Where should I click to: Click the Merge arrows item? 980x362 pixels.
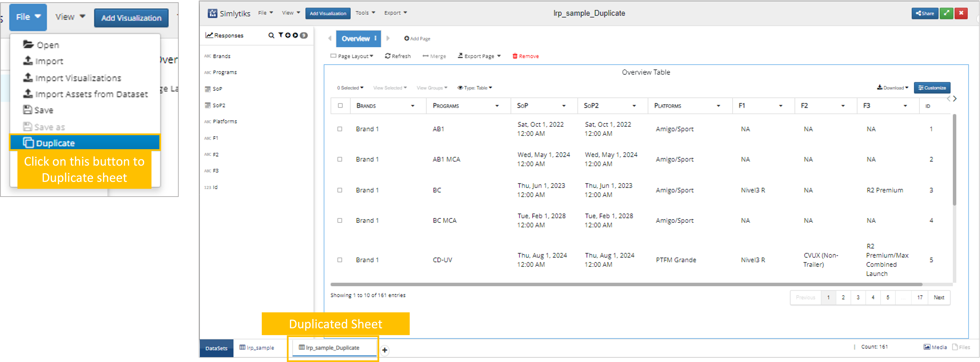pyautogui.click(x=434, y=56)
